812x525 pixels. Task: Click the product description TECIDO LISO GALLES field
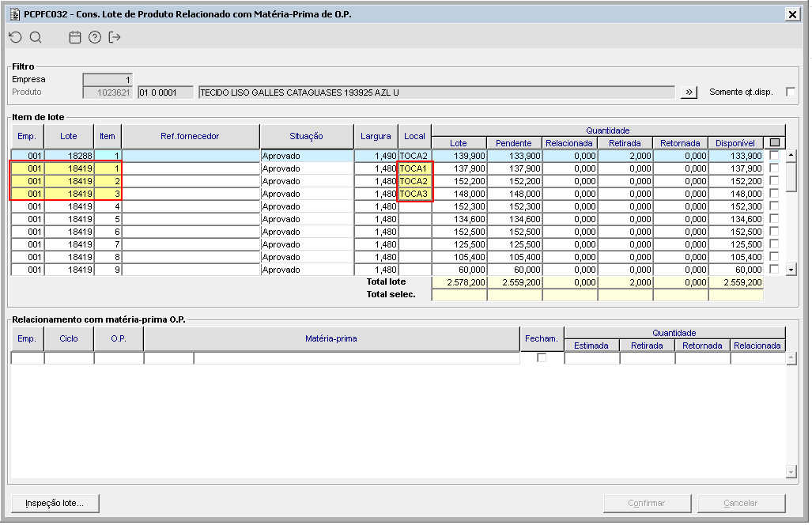click(437, 93)
